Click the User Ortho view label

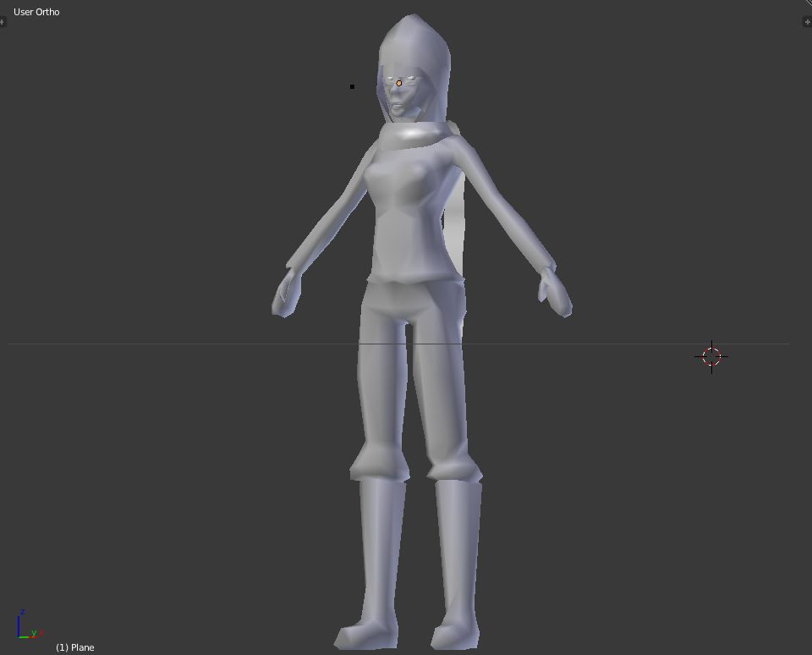click(x=36, y=12)
